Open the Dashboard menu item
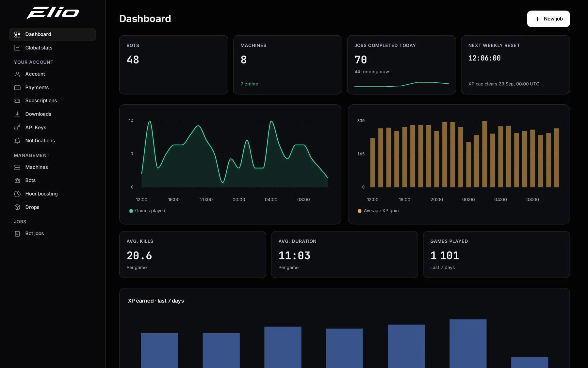Image resolution: width=588 pixels, height=368 pixels. click(52, 34)
